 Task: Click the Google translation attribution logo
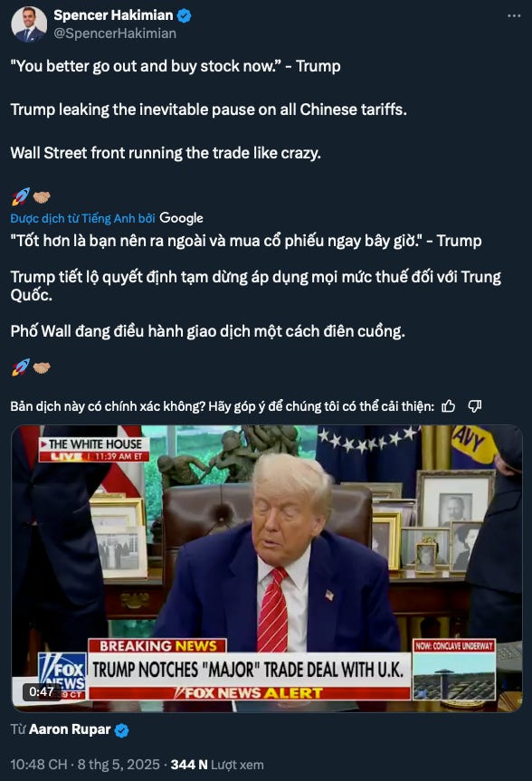click(x=181, y=218)
